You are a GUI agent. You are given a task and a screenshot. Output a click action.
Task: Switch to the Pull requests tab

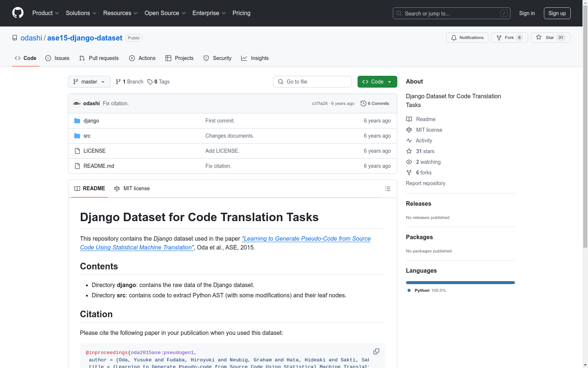(x=99, y=58)
